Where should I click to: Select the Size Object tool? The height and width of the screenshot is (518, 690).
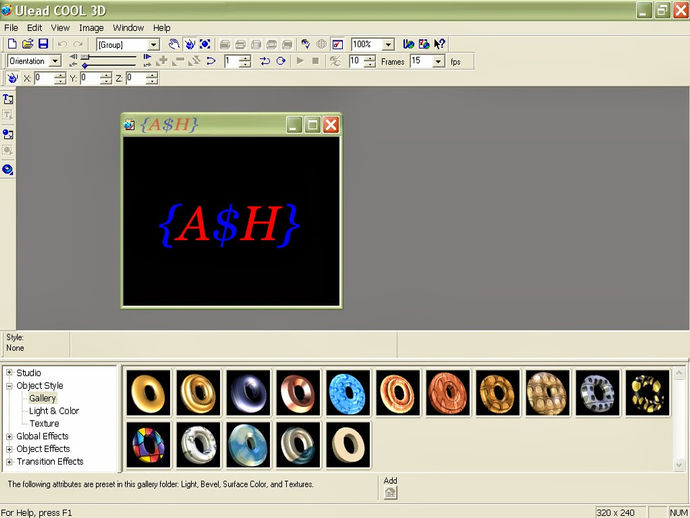click(205, 44)
